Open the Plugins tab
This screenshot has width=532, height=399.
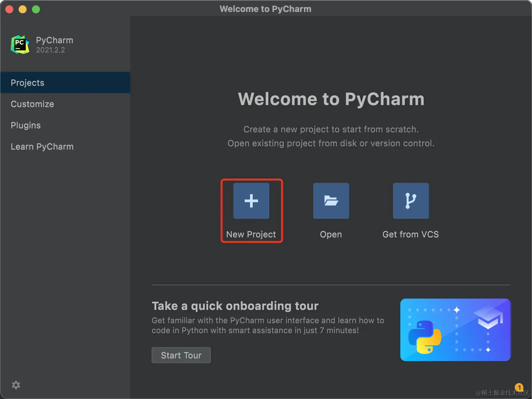tap(65, 125)
